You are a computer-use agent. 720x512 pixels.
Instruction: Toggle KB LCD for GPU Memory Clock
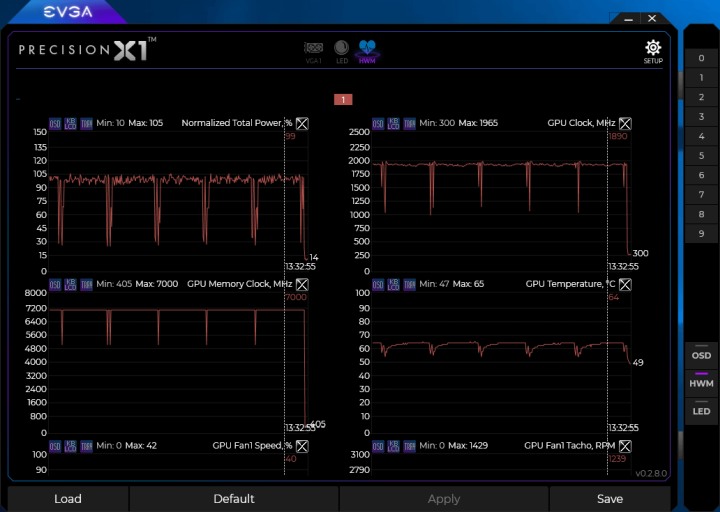tap(70, 285)
